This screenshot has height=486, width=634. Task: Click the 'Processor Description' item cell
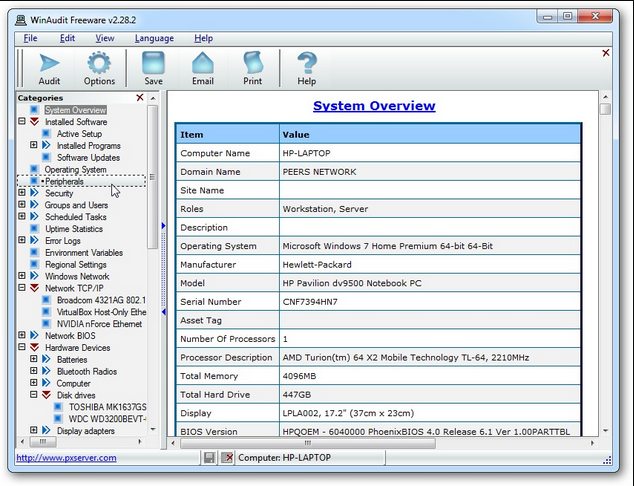pos(228,357)
